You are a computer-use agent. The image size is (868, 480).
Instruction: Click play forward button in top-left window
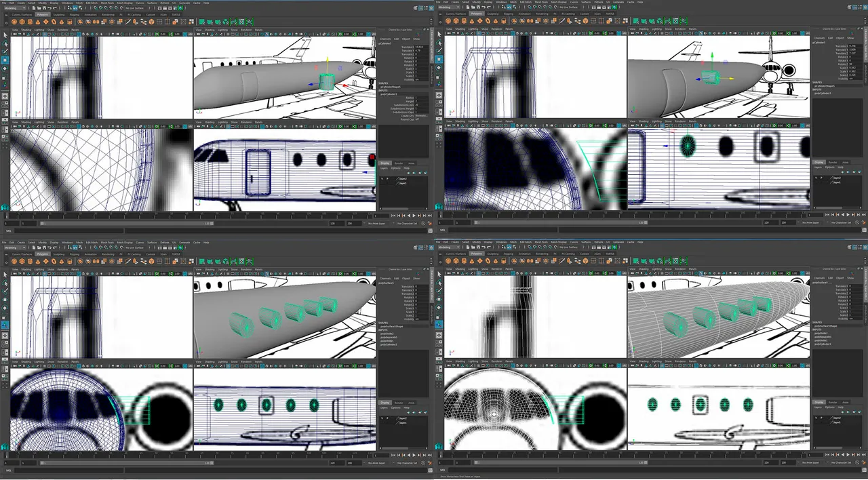[414, 216]
